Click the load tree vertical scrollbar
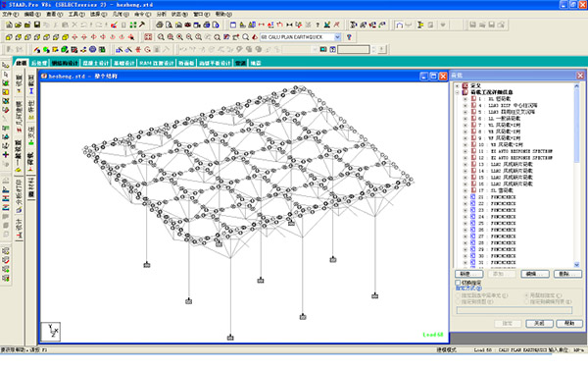This screenshot has width=588, height=368. [577, 176]
